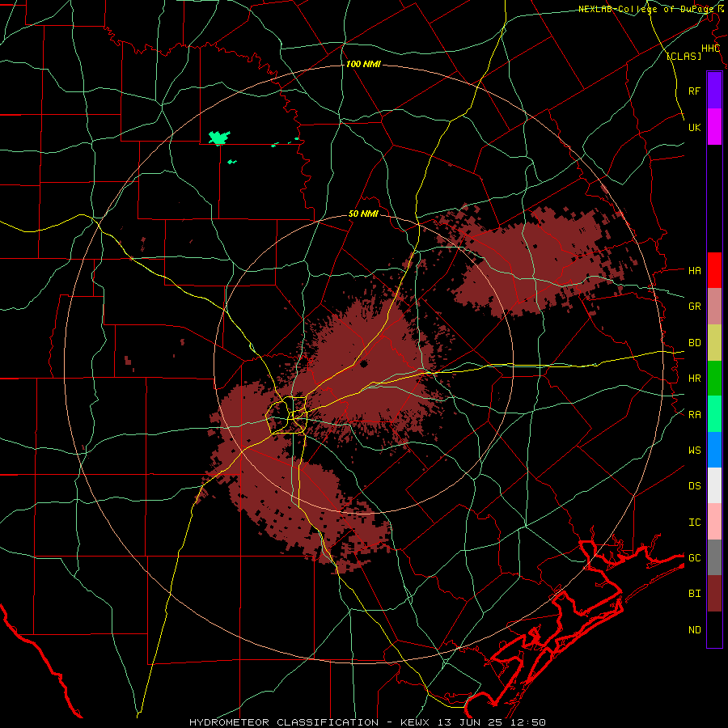
Task: Click the 12:50 timestamp text
Action: coord(528,722)
